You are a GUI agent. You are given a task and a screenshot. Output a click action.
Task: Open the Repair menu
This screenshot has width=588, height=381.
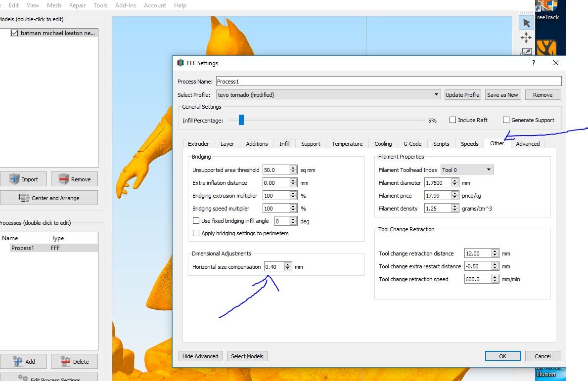(x=77, y=5)
